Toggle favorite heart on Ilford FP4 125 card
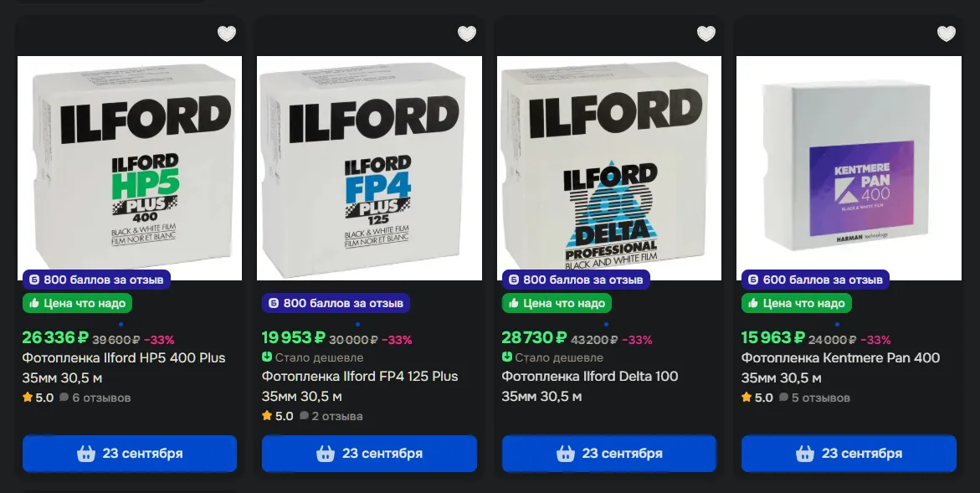The image size is (980, 493). [467, 33]
